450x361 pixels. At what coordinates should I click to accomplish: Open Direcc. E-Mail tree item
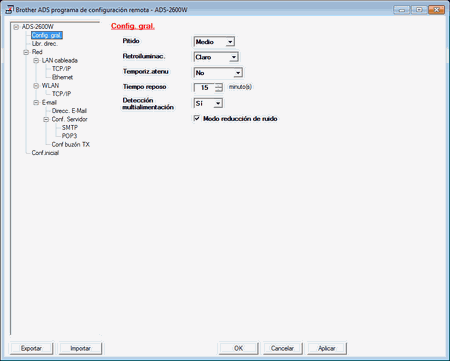69,111
